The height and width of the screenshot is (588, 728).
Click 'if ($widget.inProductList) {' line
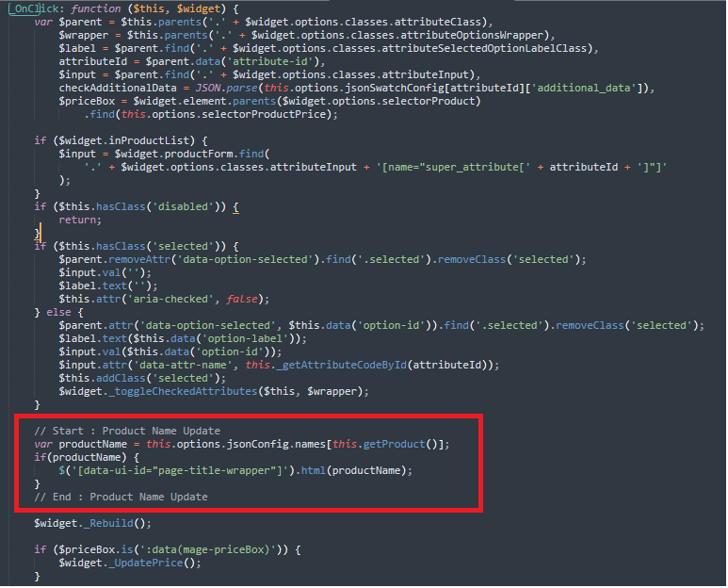121,140
